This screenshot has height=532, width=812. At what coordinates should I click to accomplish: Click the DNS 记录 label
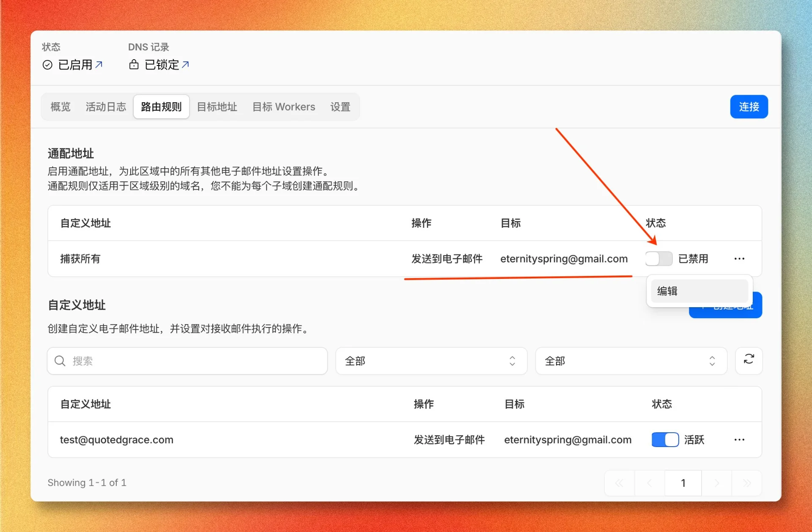148,47
